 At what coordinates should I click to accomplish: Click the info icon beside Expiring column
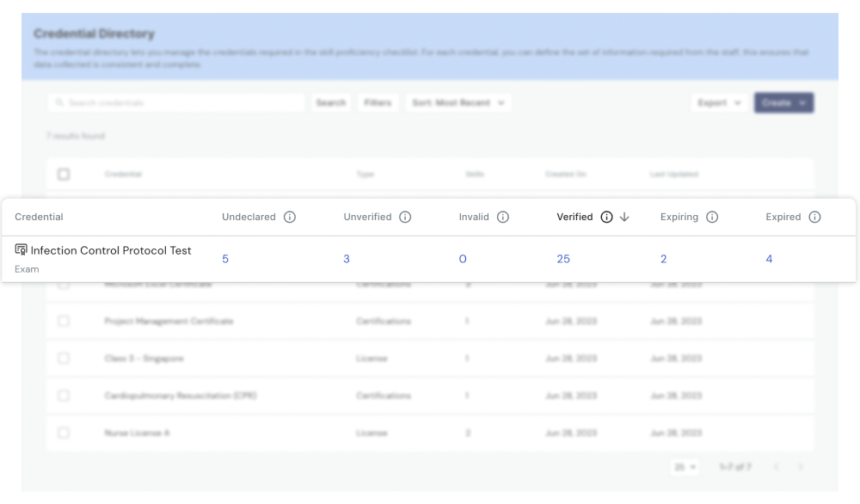714,217
